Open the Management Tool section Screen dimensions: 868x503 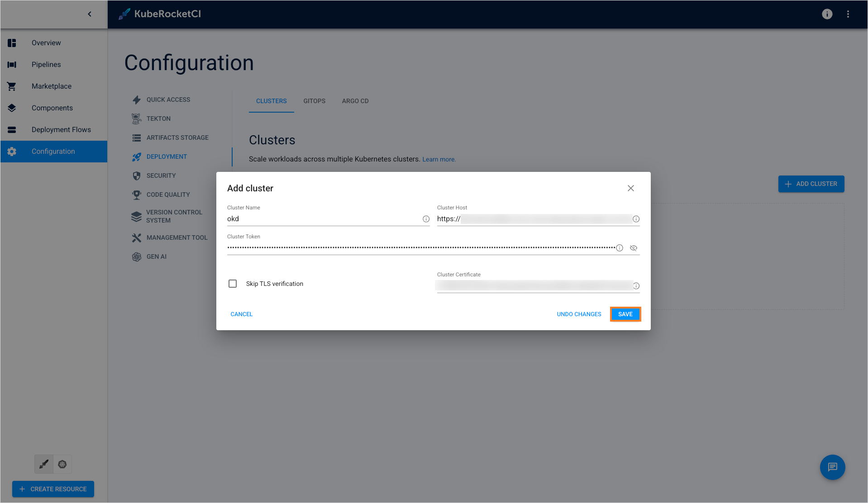pos(176,237)
